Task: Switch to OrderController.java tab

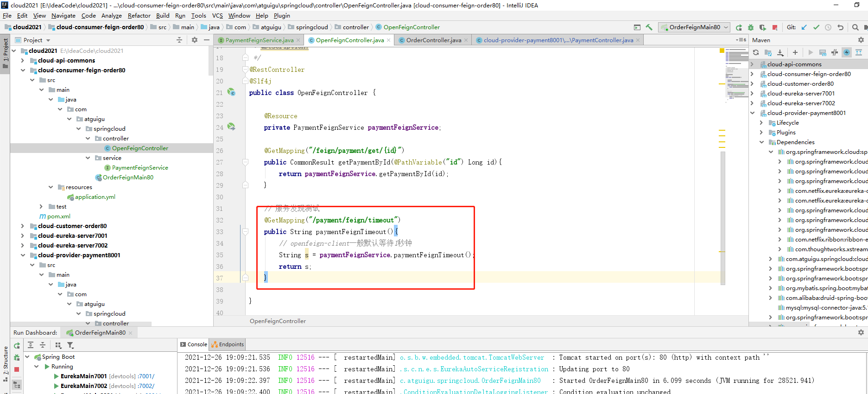Action: pyautogui.click(x=434, y=40)
